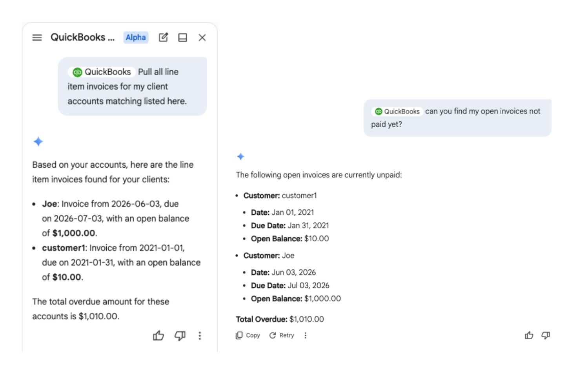This screenshot has width=588, height=373.
Task: Click the Alpha badge
Action: pos(136,38)
